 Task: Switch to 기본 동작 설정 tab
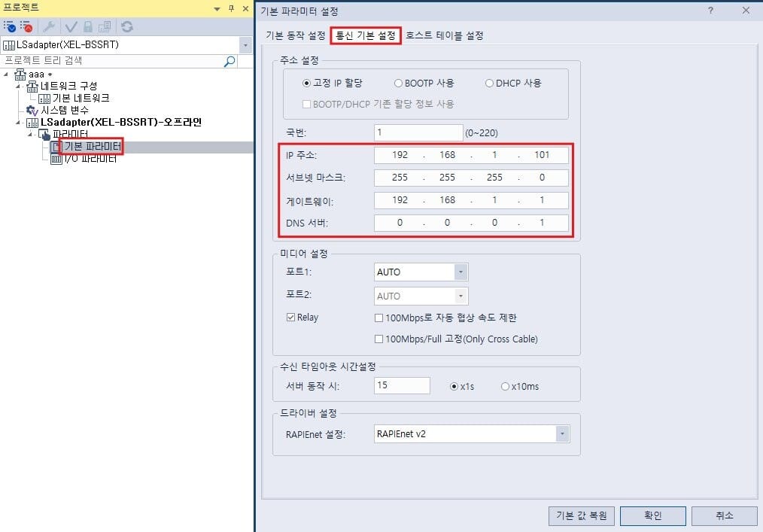click(296, 35)
